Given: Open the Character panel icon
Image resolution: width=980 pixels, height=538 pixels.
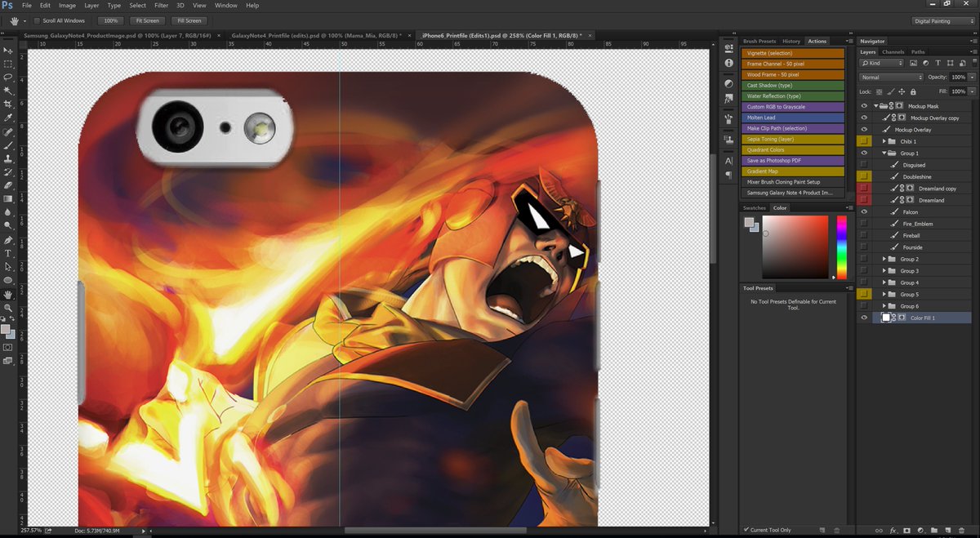Looking at the screenshot, I should tap(728, 161).
